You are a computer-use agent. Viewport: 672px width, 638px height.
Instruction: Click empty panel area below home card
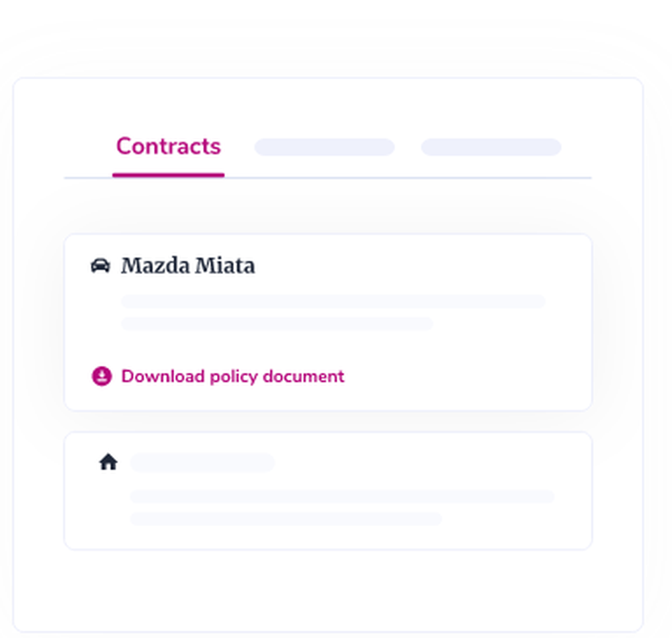[x=328, y=591]
